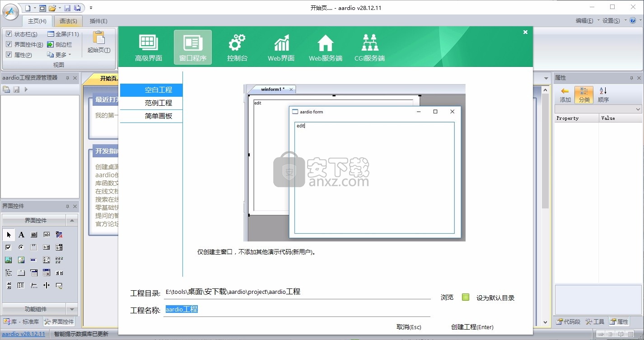Click the 工程名称 input field

coord(297,309)
